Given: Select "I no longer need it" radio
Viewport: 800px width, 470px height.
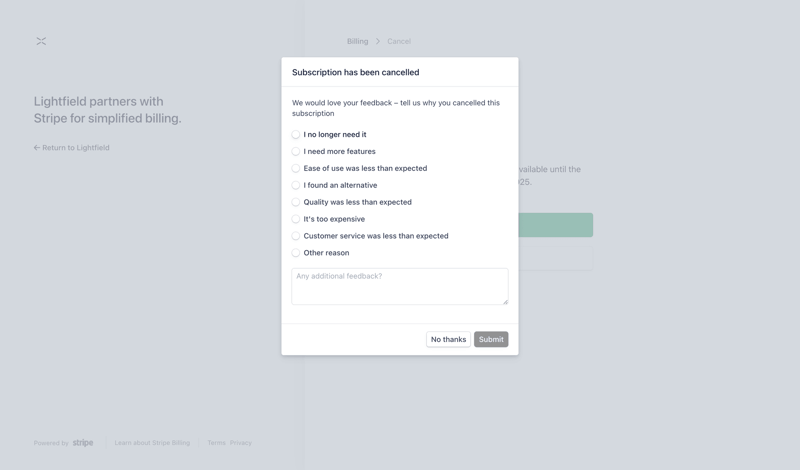Looking at the screenshot, I should (x=296, y=135).
